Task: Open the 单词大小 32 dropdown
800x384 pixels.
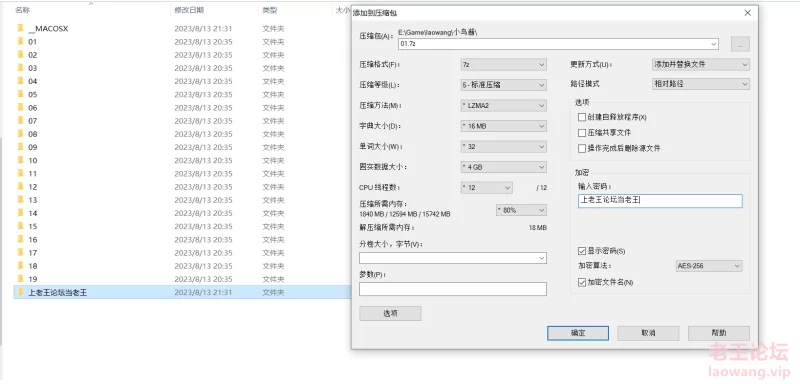Action: coord(504,147)
